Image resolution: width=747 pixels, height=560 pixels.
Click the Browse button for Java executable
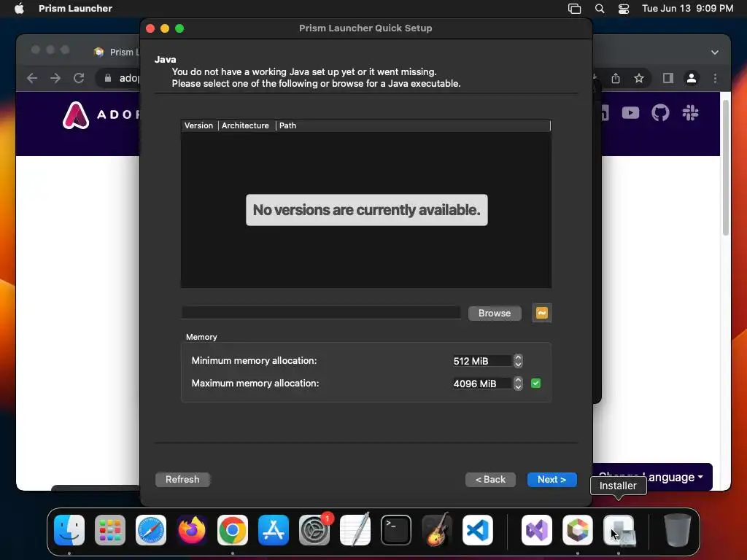click(495, 313)
